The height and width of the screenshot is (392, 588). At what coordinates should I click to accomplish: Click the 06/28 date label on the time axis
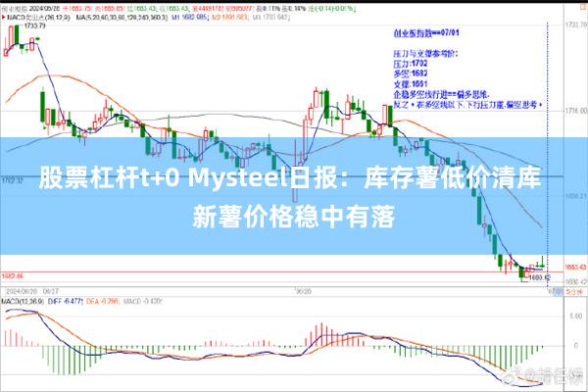(x=303, y=291)
